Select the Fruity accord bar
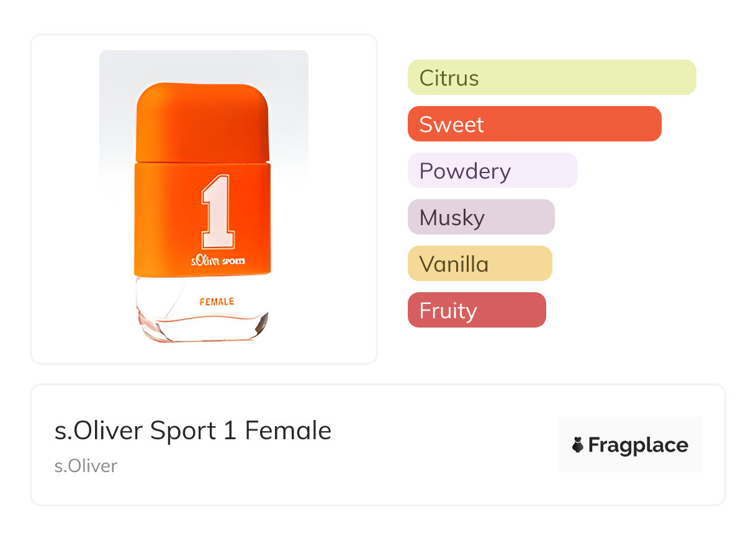 (x=476, y=310)
